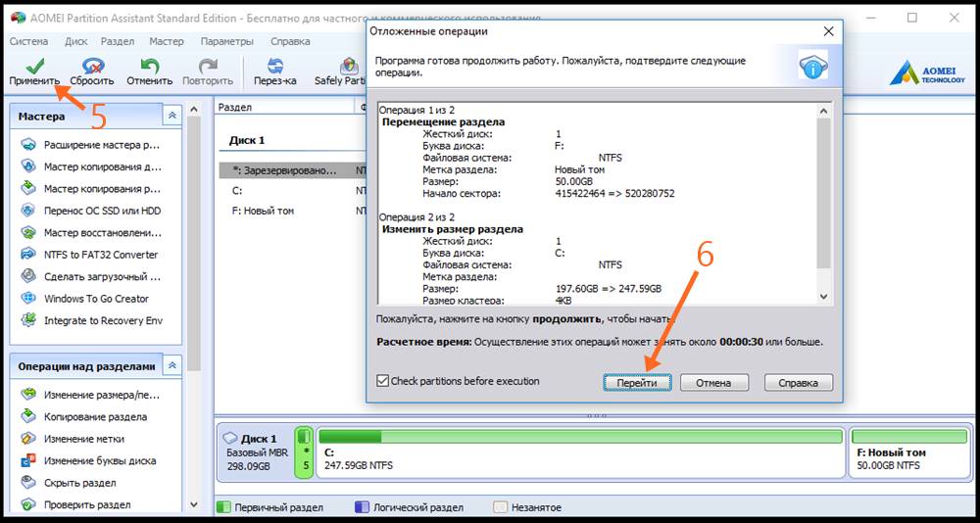This screenshot has height=523, width=980.
Task: Open the Раздел menu
Action: coord(118,41)
